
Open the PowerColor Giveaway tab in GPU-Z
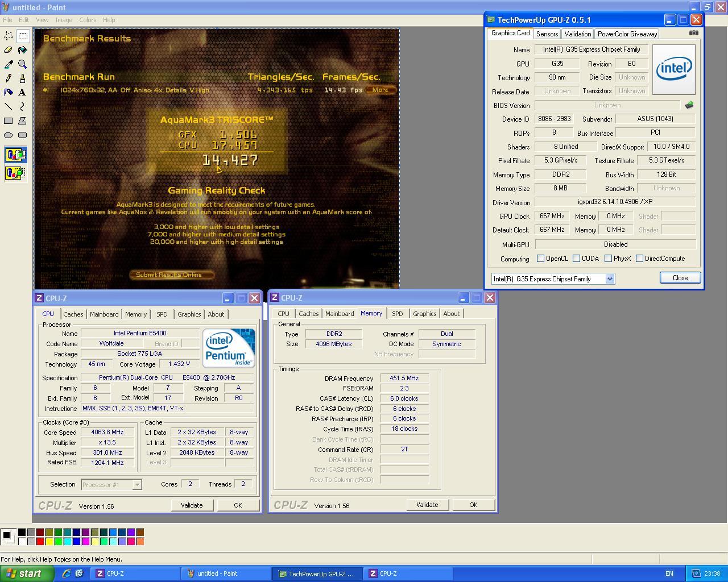[627, 34]
